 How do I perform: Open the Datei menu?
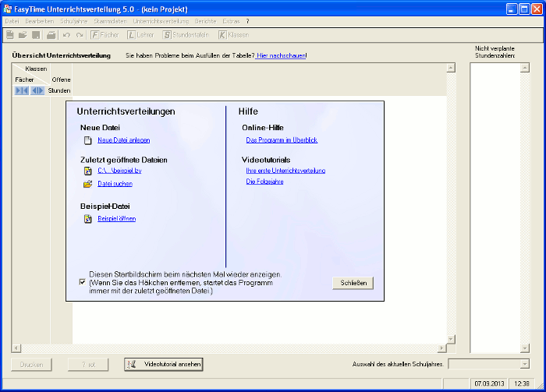click(12, 21)
